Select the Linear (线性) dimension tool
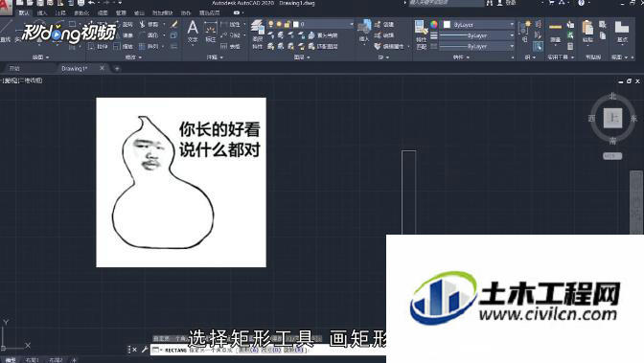Screen dimensions: 644x363 (x=231, y=25)
